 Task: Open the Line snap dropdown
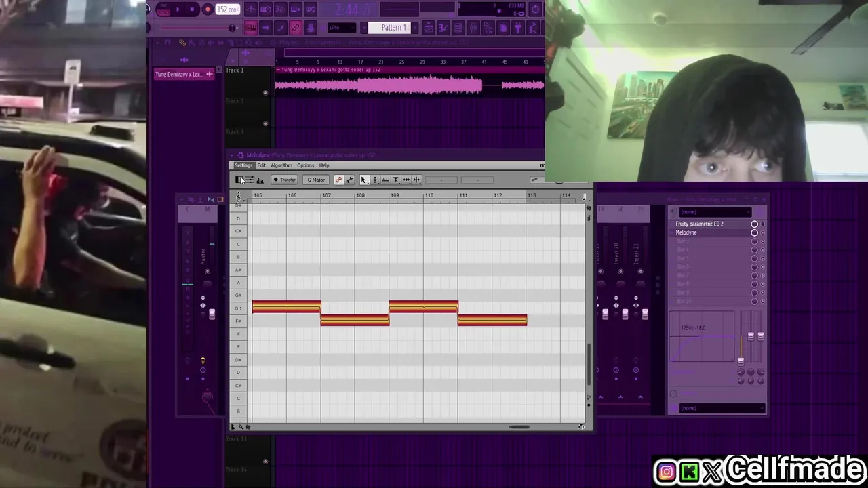(x=341, y=28)
